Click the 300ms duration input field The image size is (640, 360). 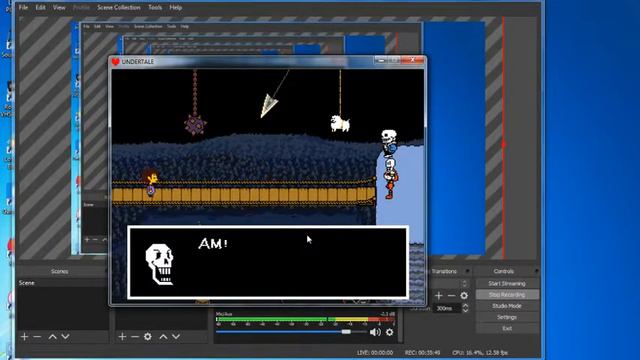(447, 308)
